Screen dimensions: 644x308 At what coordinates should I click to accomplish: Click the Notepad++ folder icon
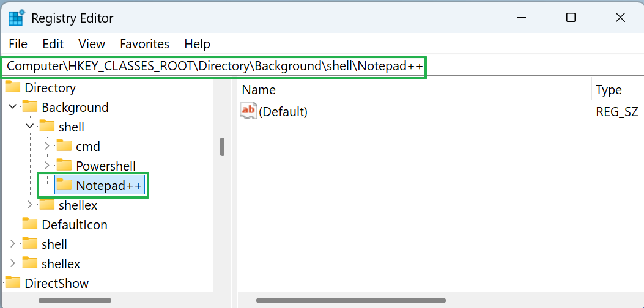point(64,185)
